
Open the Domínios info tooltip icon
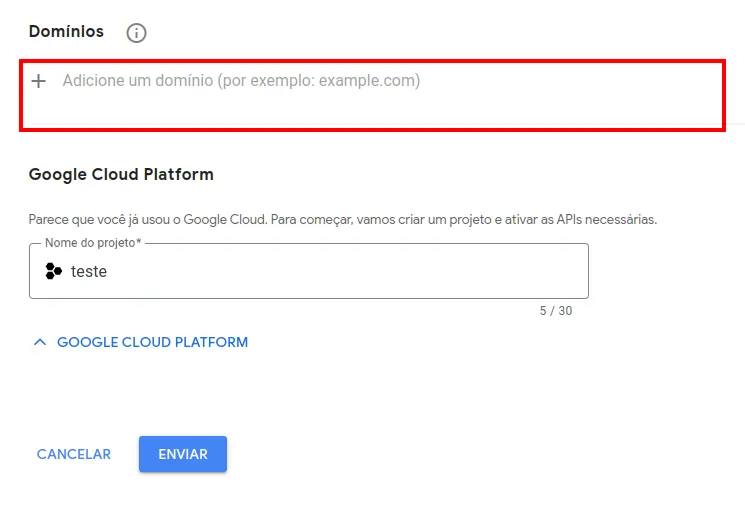coord(136,33)
